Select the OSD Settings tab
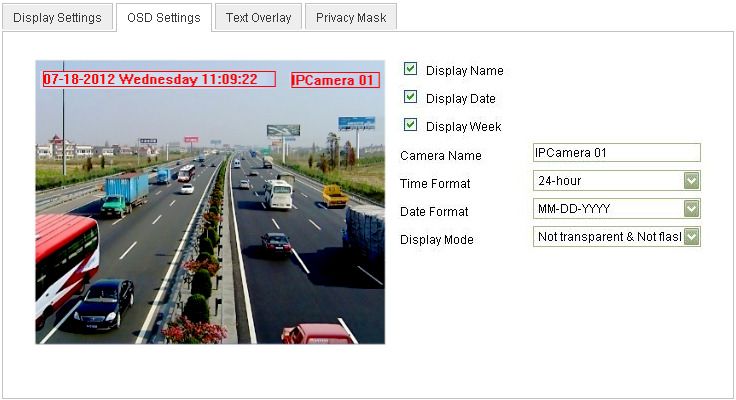The image size is (736, 400). [164, 17]
